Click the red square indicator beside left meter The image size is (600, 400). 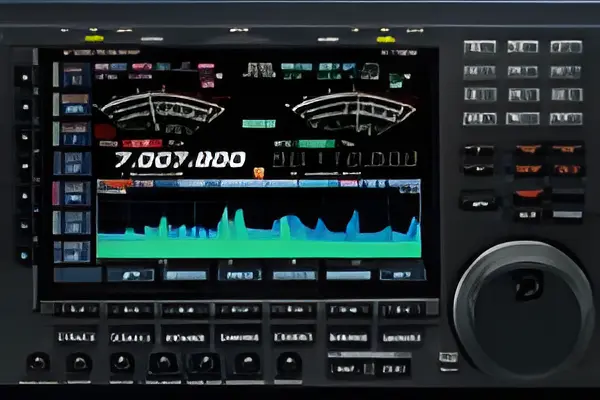click(x=104, y=131)
